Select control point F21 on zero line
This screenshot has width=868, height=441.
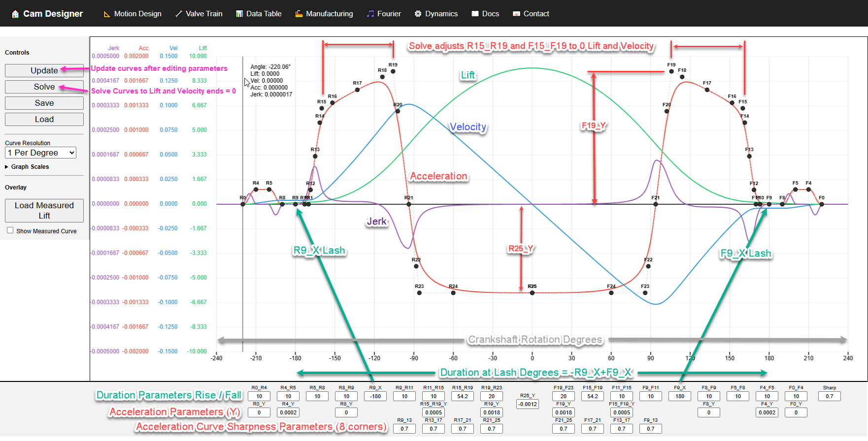click(x=656, y=204)
